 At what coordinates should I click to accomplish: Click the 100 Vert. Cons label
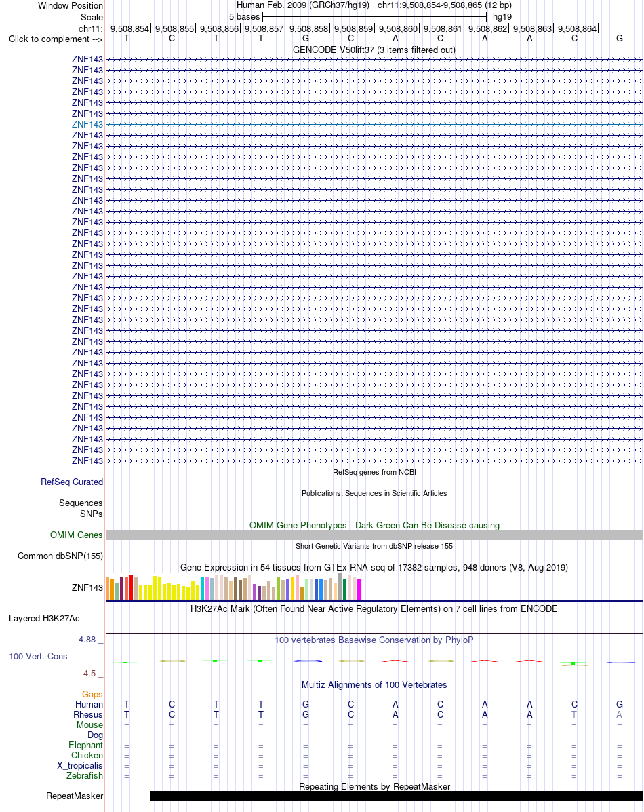tap(39, 656)
